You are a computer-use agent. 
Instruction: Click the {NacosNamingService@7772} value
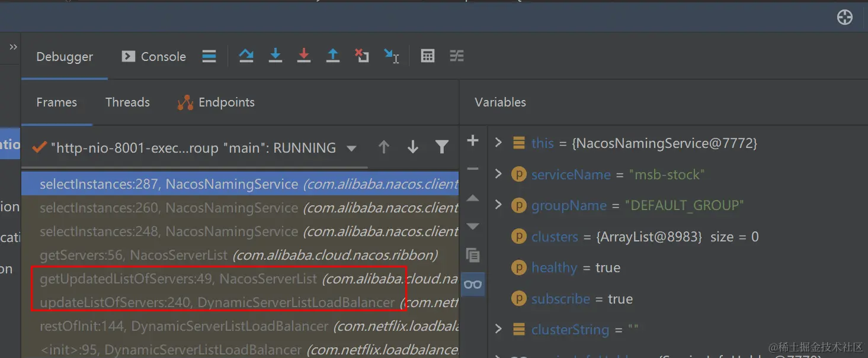tap(664, 143)
